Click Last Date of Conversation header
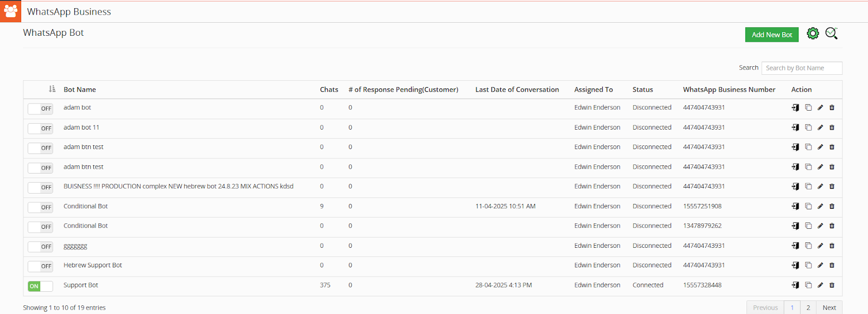This screenshot has width=868, height=314. pos(517,89)
